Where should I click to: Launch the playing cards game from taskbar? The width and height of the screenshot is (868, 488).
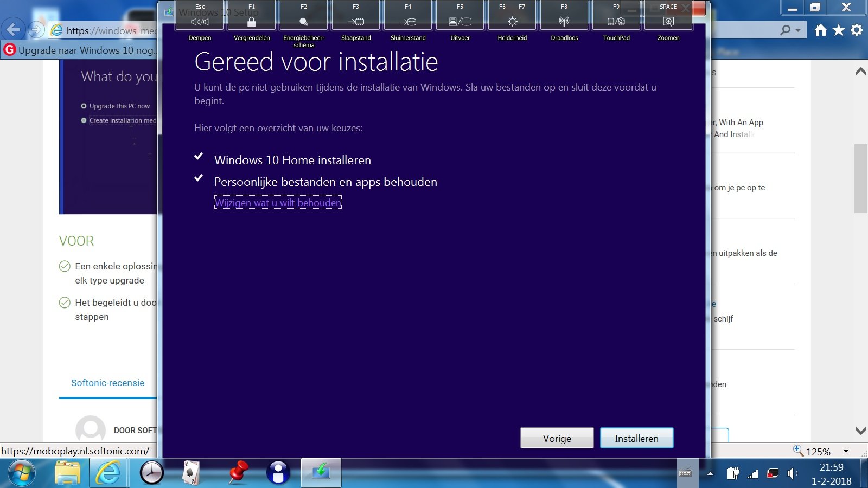[x=191, y=473]
